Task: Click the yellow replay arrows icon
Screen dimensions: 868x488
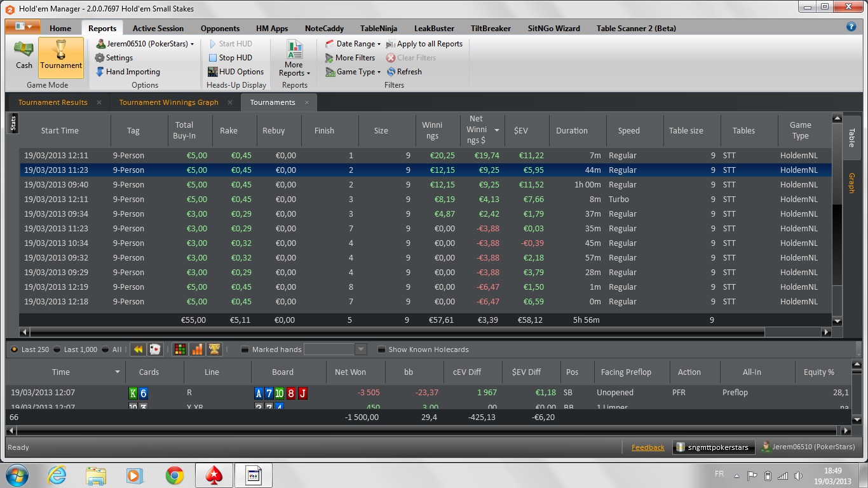Action: click(x=138, y=349)
